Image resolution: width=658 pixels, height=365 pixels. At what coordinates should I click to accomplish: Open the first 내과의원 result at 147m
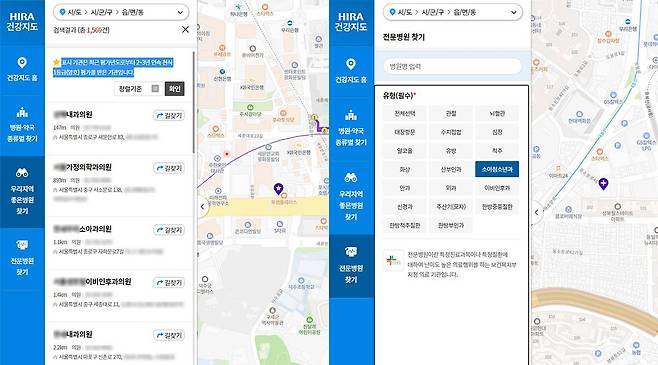(73, 115)
